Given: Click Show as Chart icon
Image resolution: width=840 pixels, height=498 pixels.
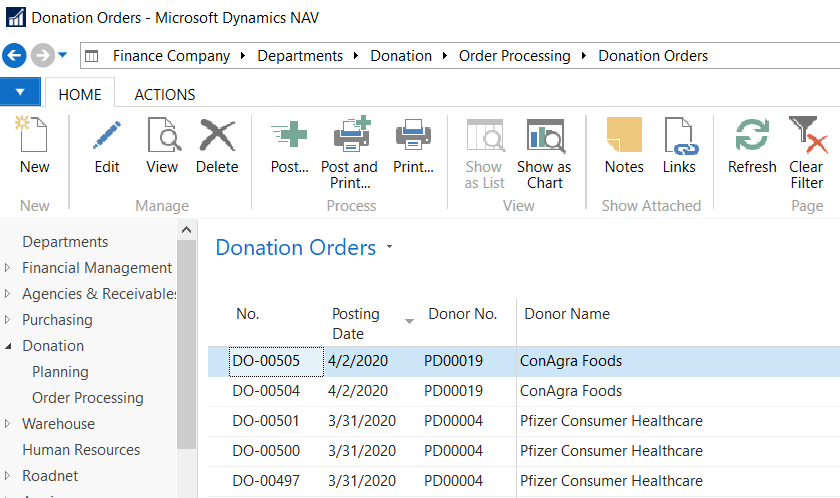Looking at the screenshot, I should [545, 135].
